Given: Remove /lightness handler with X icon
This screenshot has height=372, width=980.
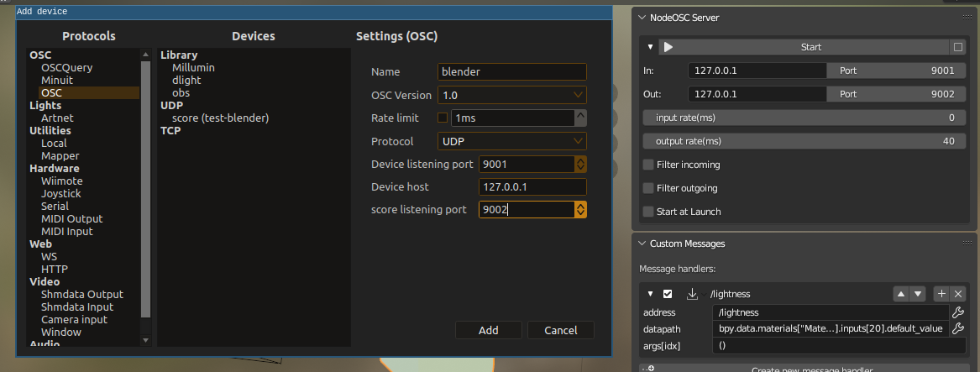Looking at the screenshot, I should pos(957,294).
